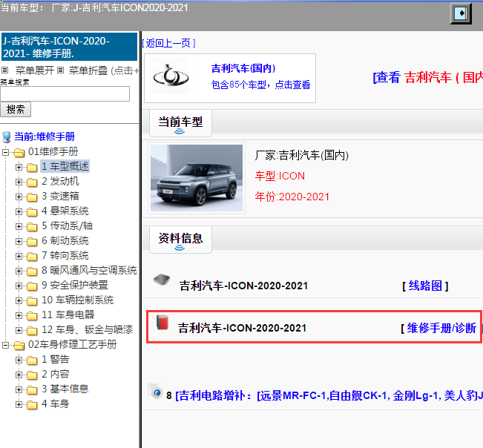Click the 当前:维修手册 computer icon
The width and height of the screenshot is (483, 448).
[x=7, y=137]
